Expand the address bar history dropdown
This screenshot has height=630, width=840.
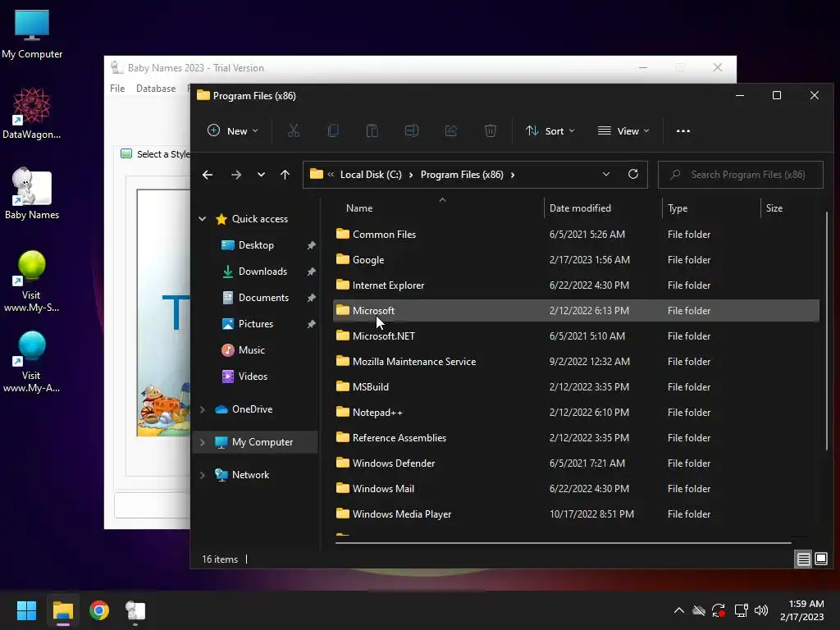[x=606, y=174]
